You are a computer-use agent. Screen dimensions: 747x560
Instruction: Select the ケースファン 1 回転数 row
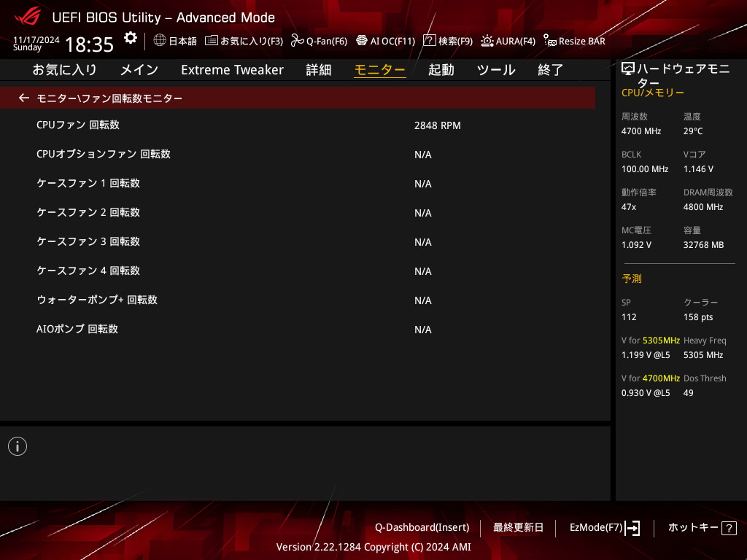(x=298, y=183)
